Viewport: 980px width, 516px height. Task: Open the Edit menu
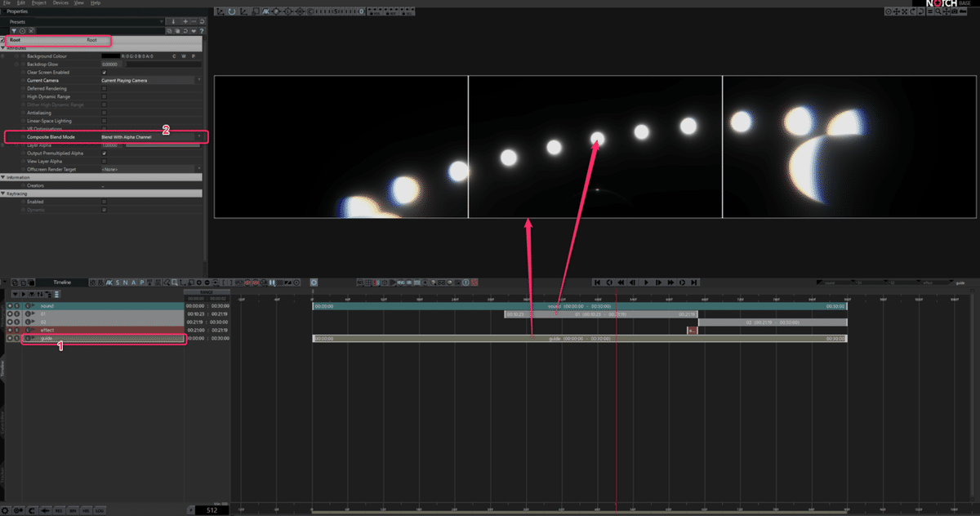(20, 3)
